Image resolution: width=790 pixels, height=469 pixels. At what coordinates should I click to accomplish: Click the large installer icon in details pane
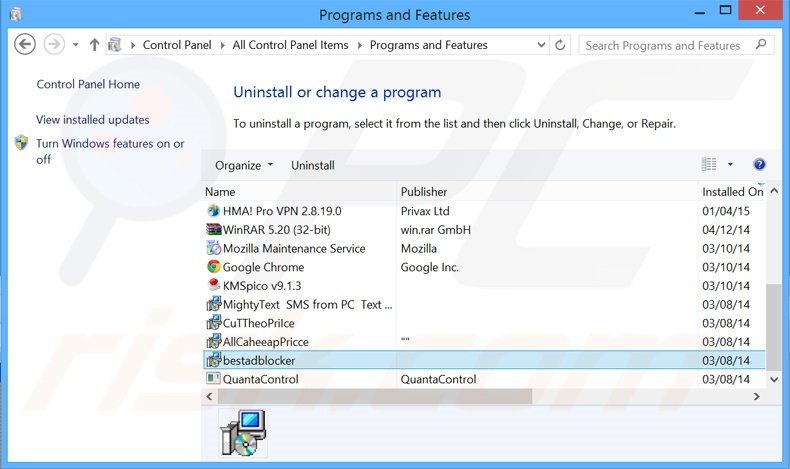(243, 433)
